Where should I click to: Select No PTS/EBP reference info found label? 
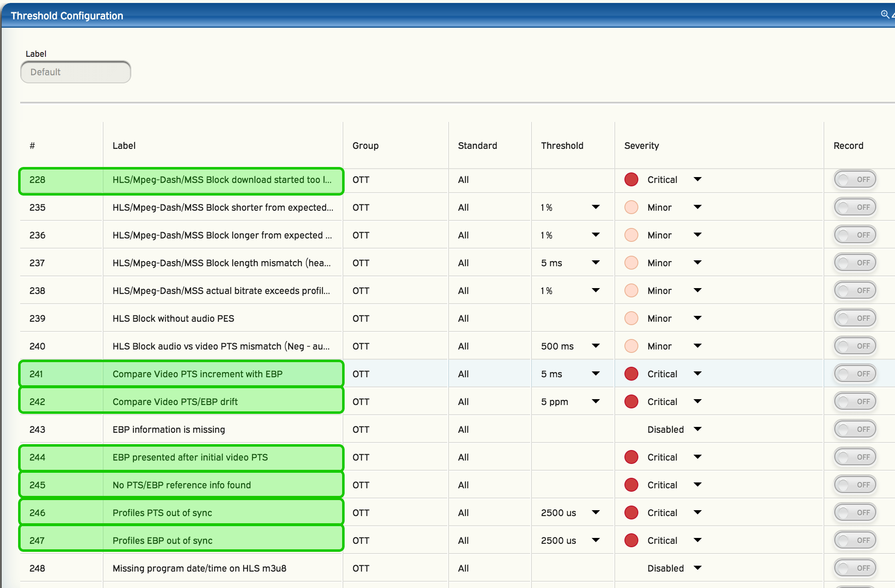coord(181,485)
